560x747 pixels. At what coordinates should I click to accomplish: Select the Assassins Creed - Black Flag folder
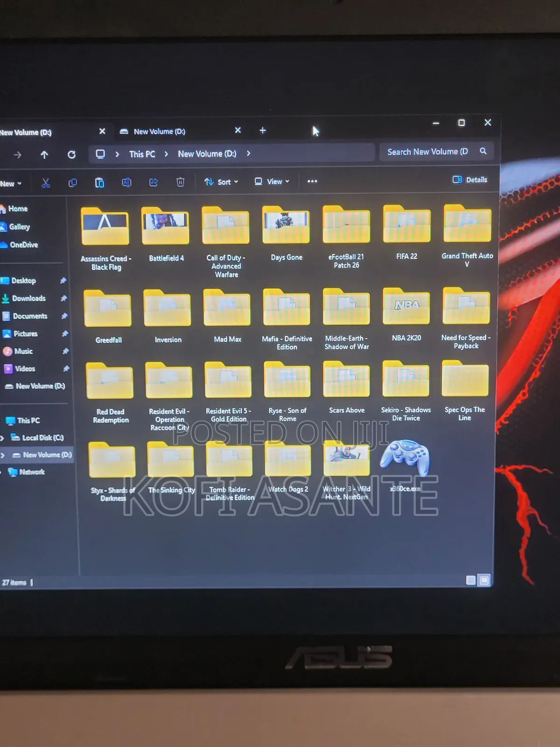(x=105, y=239)
